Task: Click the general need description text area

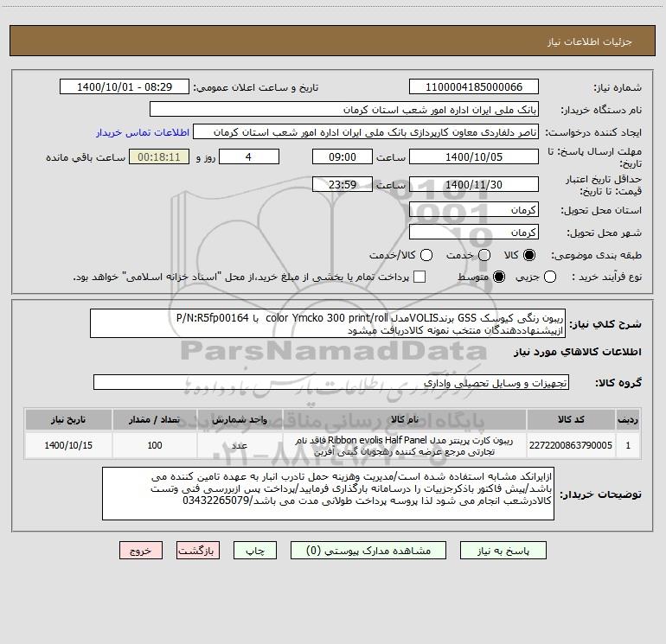Action: point(328,323)
